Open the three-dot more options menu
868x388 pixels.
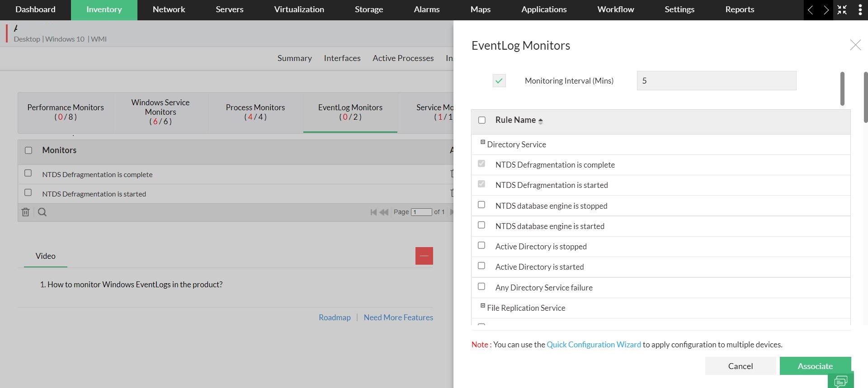tap(860, 10)
